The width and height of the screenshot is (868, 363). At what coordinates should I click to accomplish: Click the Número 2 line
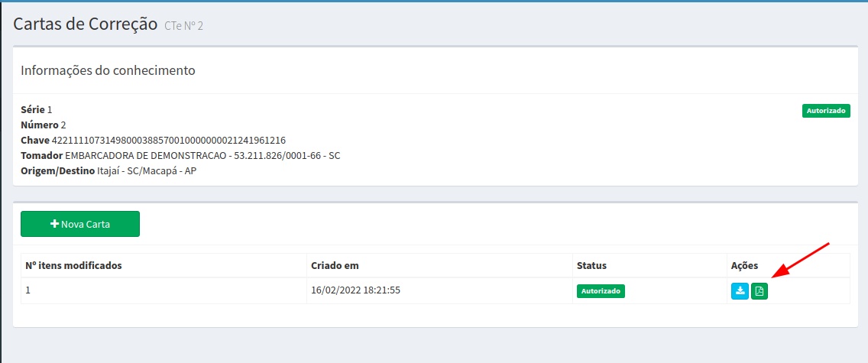pyautogui.click(x=44, y=125)
